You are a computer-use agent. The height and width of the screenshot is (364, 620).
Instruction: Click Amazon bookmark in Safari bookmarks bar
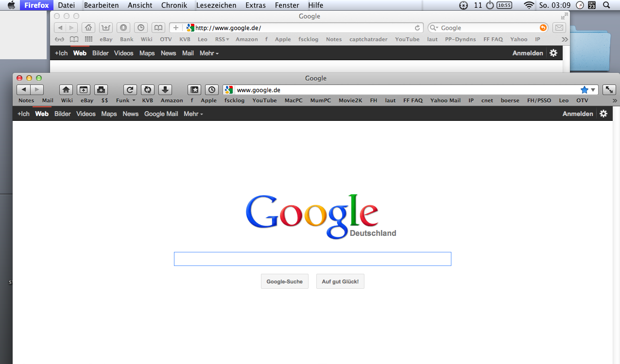click(247, 39)
